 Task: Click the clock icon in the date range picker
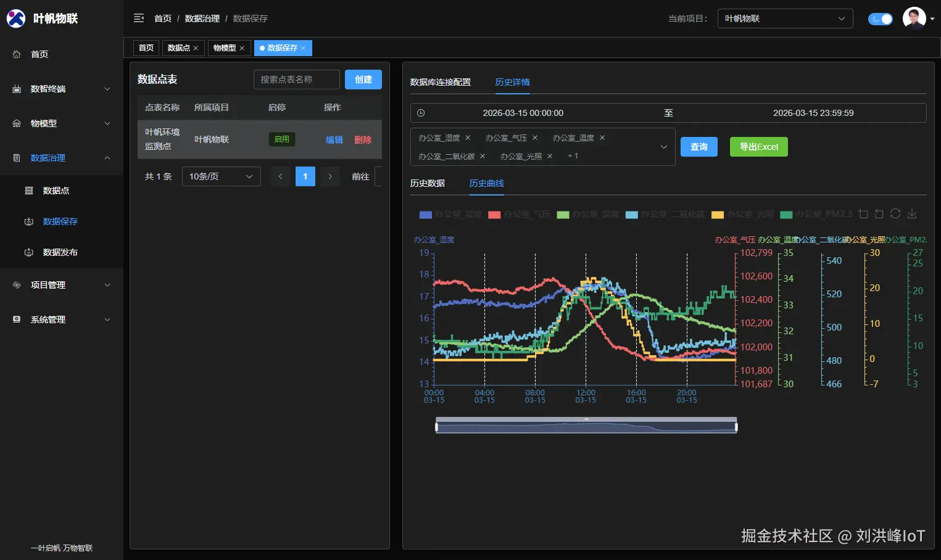(x=421, y=113)
